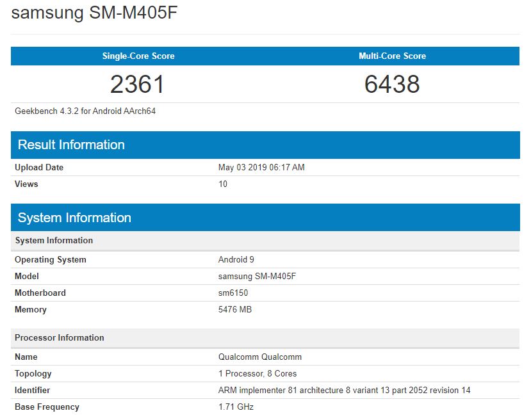Image resolution: width=531 pixels, height=420 pixels.
Task: Click the upload date May 03 2019 value
Action: pos(261,168)
